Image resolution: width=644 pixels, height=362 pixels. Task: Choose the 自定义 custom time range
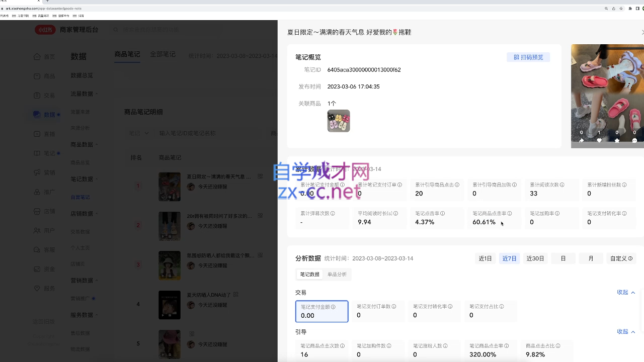pos(621,258)
